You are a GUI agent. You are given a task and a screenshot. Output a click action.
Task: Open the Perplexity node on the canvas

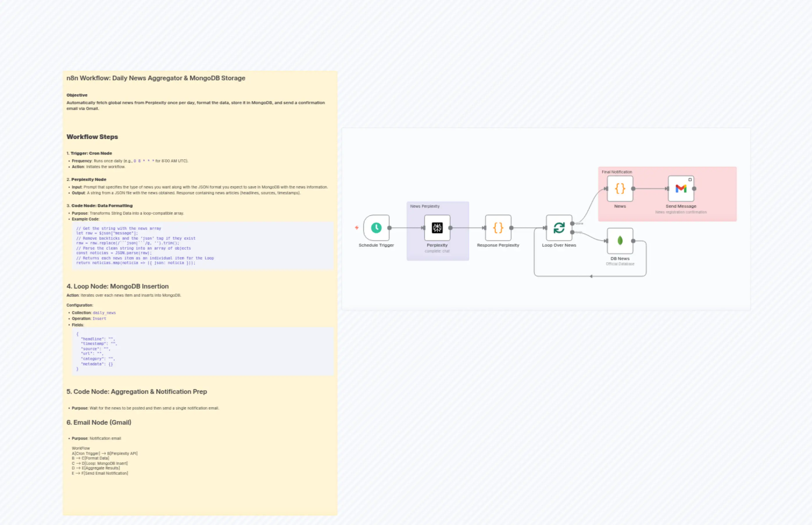[437, 227]
